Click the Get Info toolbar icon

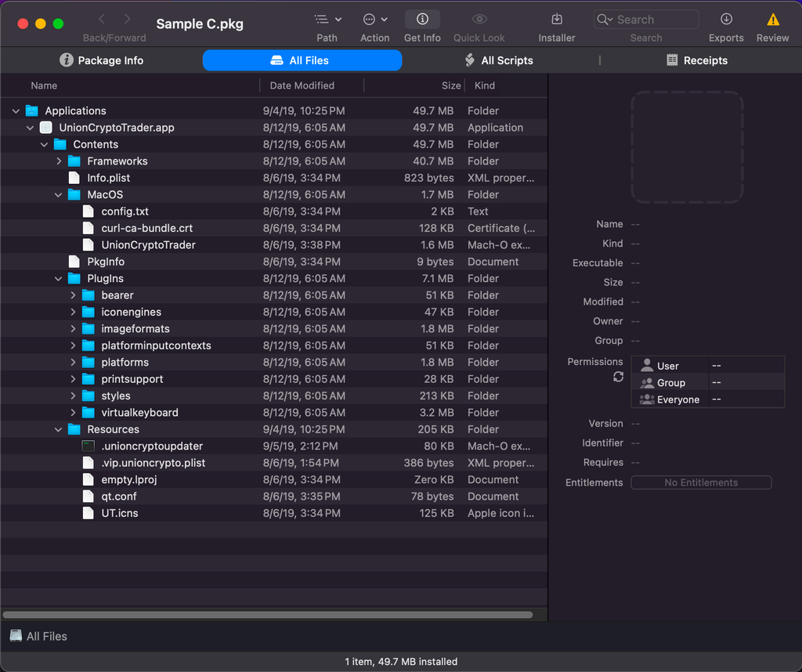(422, 20)
